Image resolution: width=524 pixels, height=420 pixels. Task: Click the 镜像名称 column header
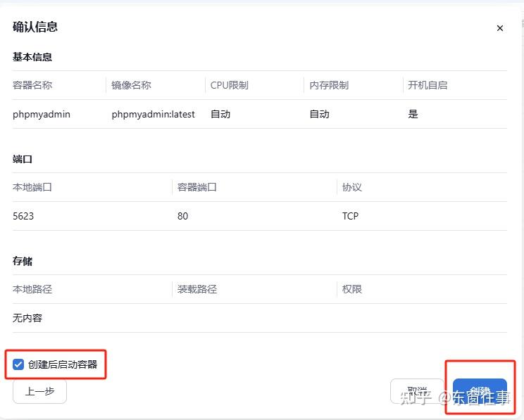131,85
